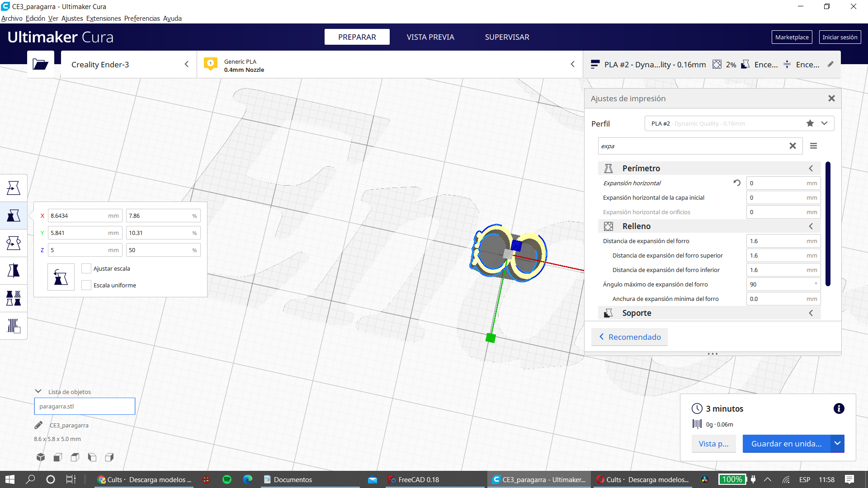Screen dimensions: 868x488
Task: Switch to the VISTA PREVIA tab
Action: click(430, 37)
